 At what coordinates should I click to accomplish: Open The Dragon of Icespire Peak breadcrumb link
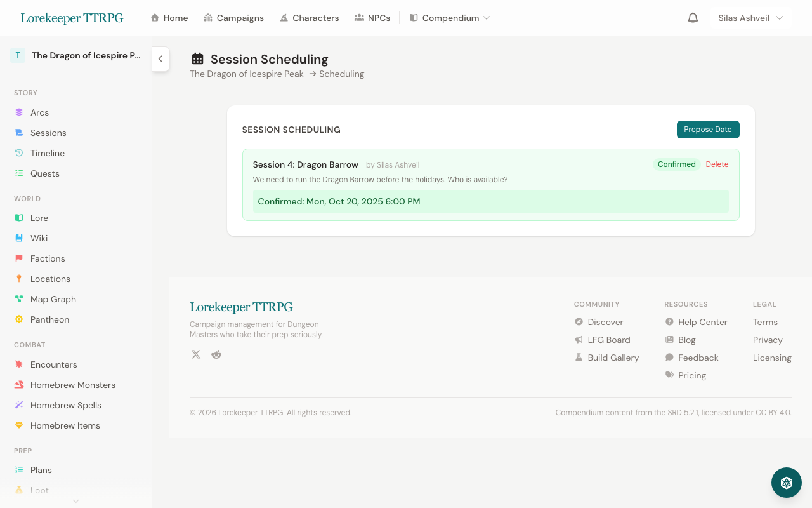[x=246, y=74]
